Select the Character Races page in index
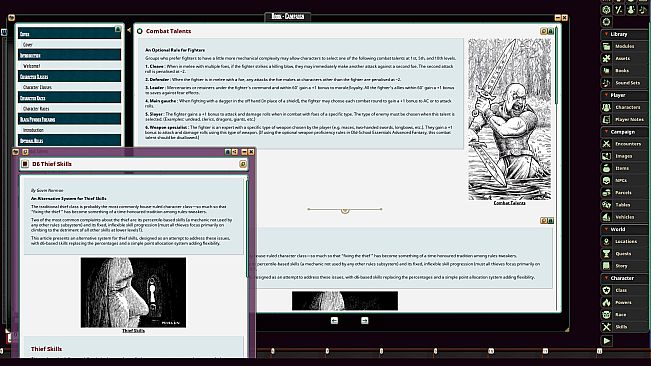Screen dimensions: 651x366 point(69,108)
